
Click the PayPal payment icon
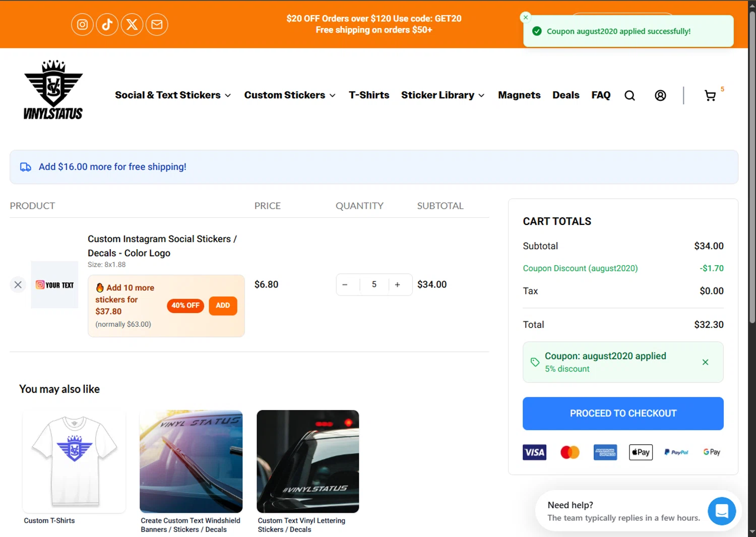pos(676,452)
